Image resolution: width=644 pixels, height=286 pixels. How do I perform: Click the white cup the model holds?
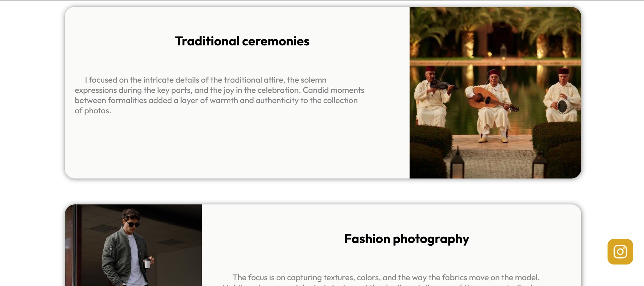tap(147, 263)
